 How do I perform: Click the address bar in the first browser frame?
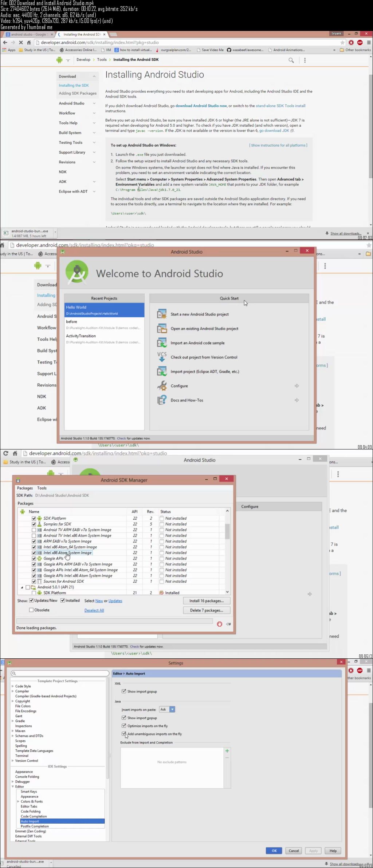click(189, 42)
